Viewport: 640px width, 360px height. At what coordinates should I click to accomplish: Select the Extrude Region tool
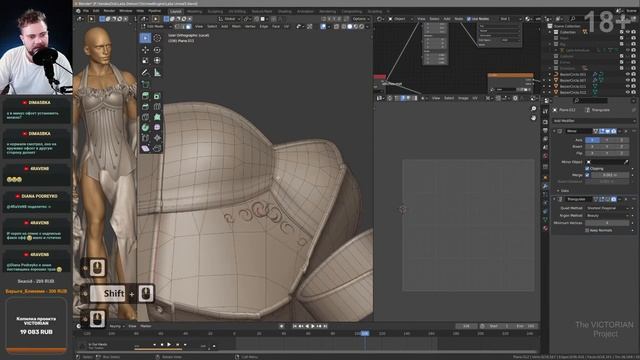[x=145, y=96]
